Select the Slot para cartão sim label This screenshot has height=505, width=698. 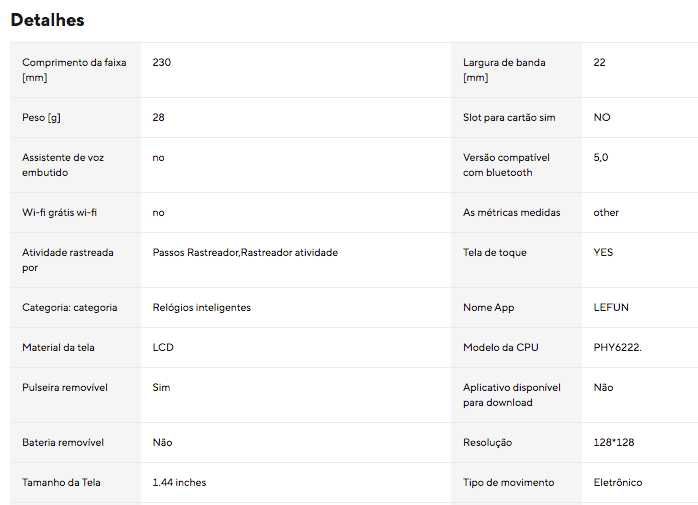pyautogui.click(x=509, y=118)
